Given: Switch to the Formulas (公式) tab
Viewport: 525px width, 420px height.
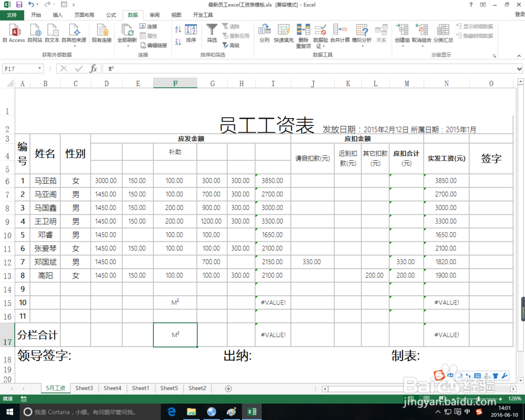Looking at the screenshot, I should (x=111, y=15).
